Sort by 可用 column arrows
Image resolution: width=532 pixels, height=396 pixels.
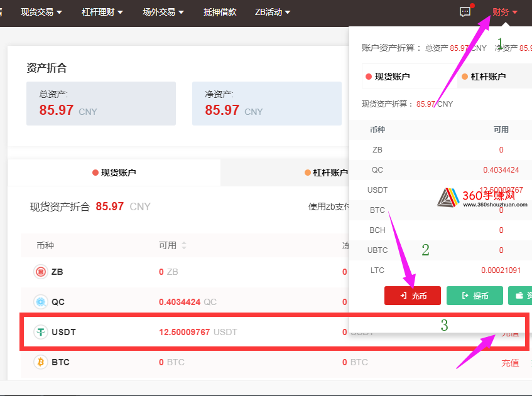[184, 245]
